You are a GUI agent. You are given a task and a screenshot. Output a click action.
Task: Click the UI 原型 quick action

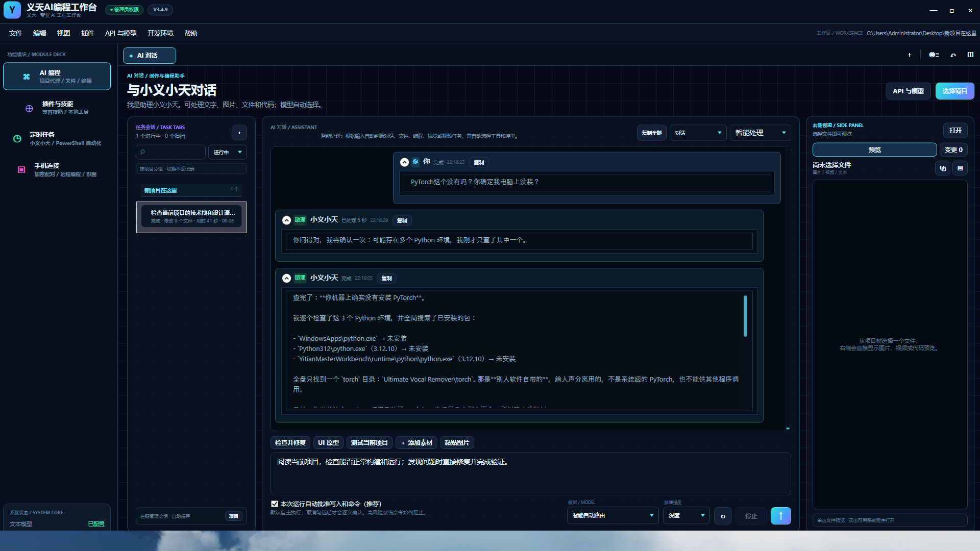coord(329,443)
